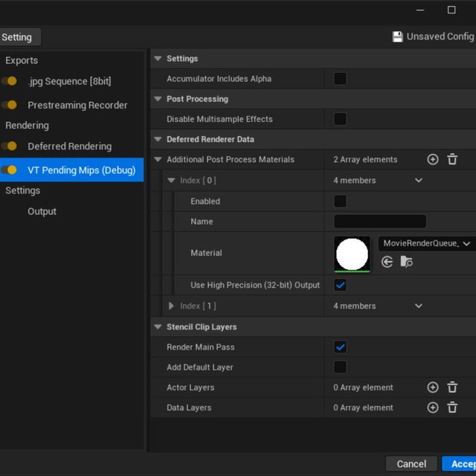Image resolution: width=476 pixels, height=476 pixels.
Task: Add element to Additional Post Process Materials
Action: click(433, 159)
